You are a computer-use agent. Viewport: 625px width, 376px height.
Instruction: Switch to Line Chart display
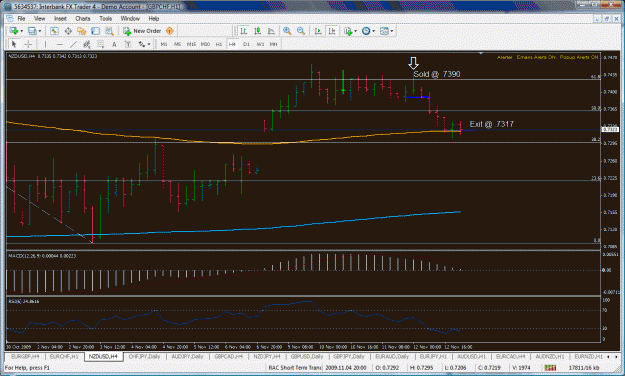click(271, 31)
